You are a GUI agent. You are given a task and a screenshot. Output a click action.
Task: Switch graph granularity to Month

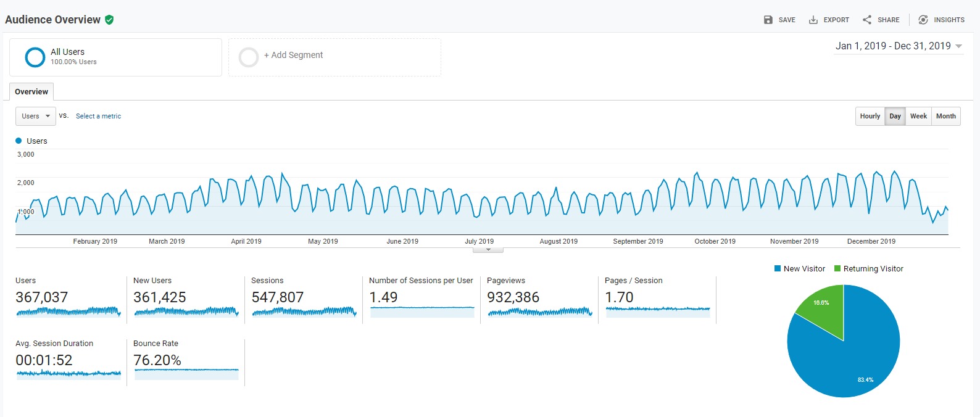tap(946, 116)
